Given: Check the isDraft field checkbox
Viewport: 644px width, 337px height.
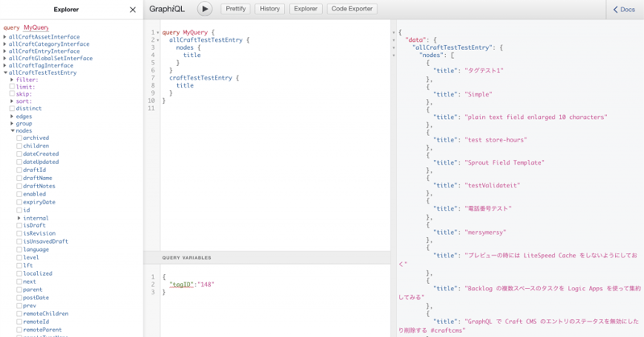Looking at the screenshot, I should (19, 226).
